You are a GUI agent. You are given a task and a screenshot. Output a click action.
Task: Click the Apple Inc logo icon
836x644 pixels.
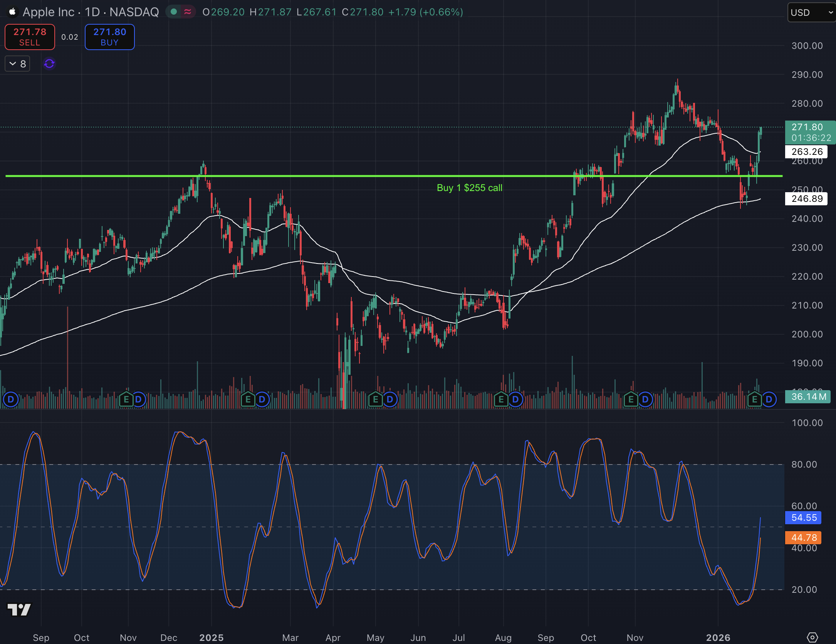12,12
